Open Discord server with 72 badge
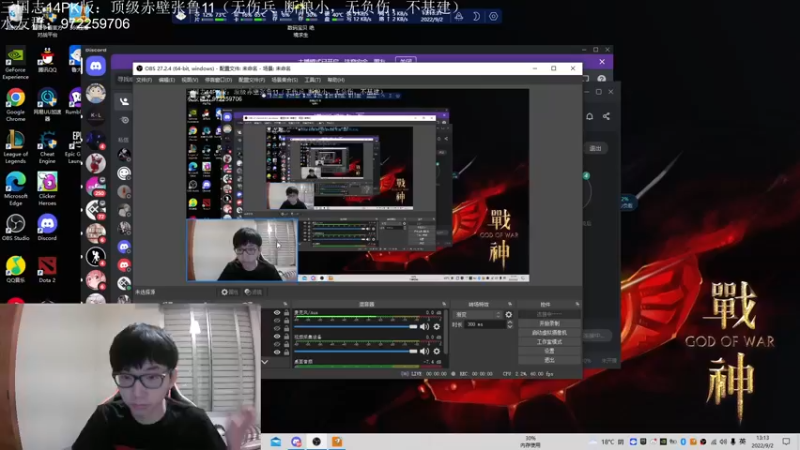This screenshot has width=800, height=450. pyautogui.click(x=96, y=210)
